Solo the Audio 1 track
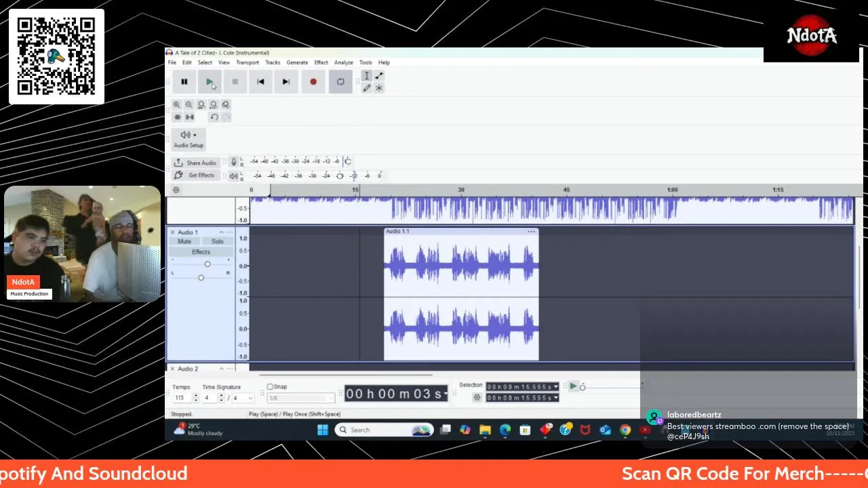The width and height of the screenshot is (868, 488). coord(218,241)
